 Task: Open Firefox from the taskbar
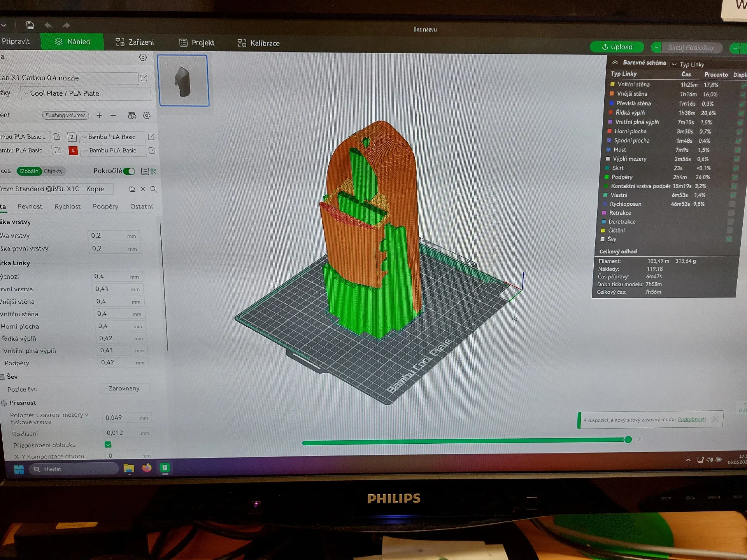coord(147,468)
